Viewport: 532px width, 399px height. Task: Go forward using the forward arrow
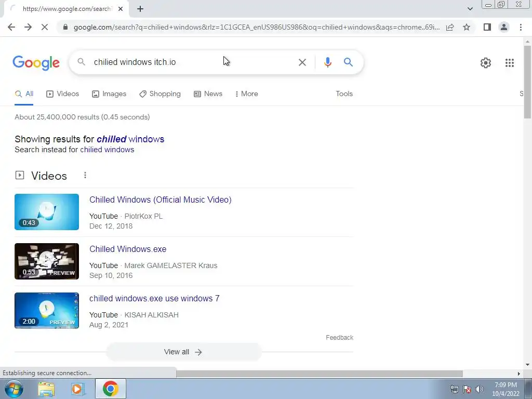28,27
